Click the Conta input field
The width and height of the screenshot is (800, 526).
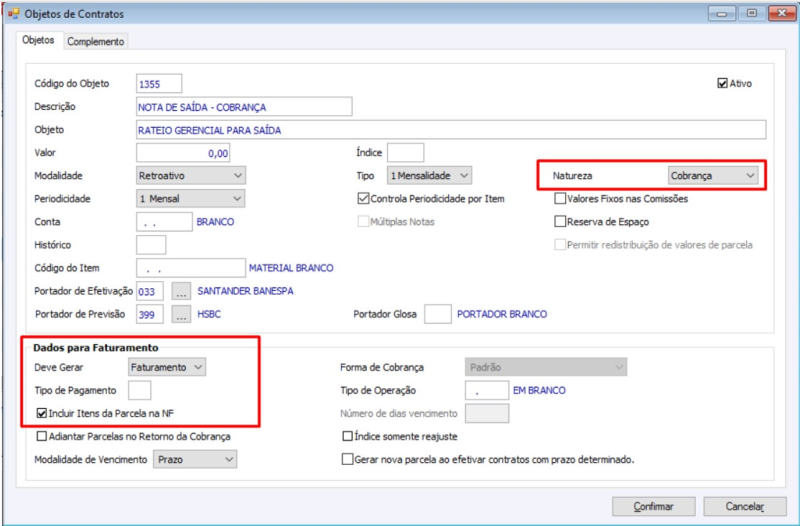tap(164, 222)
